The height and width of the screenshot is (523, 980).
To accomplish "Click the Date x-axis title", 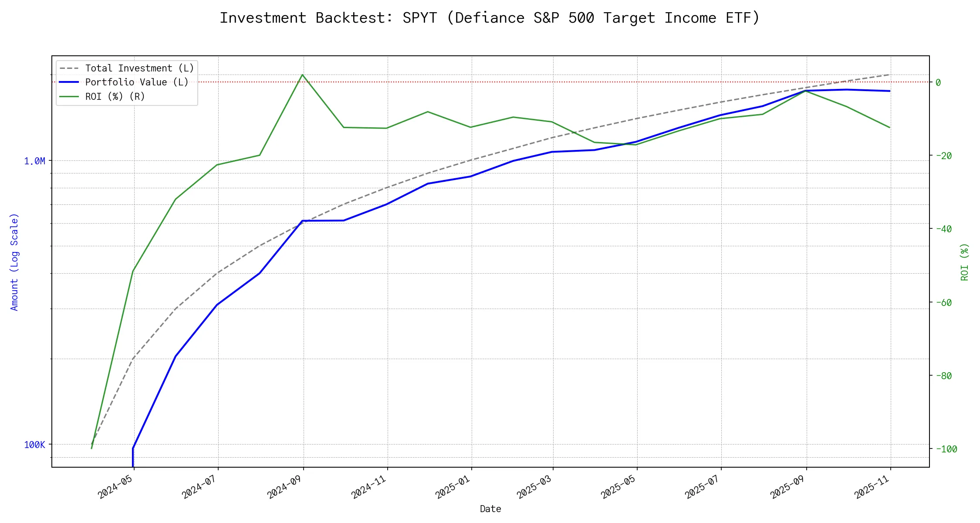I will pos(490,509).
